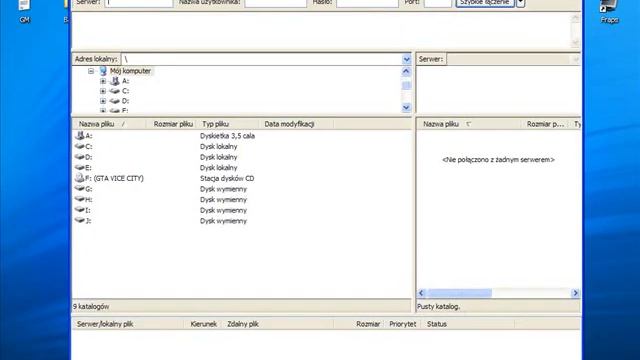Click 'Dysk wymienny' in the J: row
Viewport: 640px width, 360px height.
pyautogui.click(x=223, y=220)
